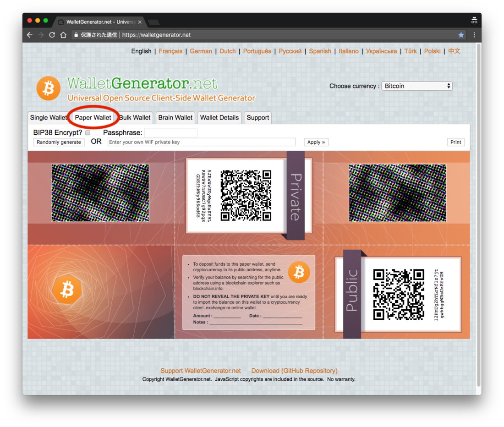The width and height of the screenshot is (504, 427).
Task: Open the Choose currency dropdown
Action: (417, 86)
